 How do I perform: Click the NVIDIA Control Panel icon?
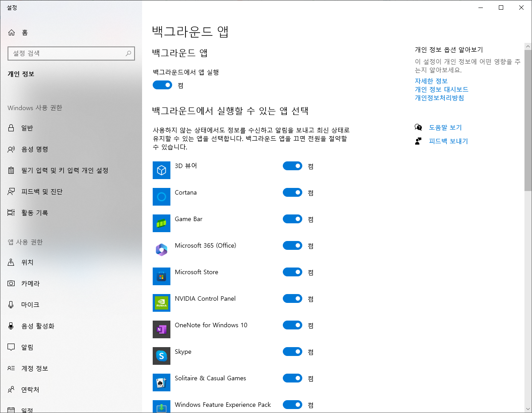pyautogui.click(x=162, y=303)
